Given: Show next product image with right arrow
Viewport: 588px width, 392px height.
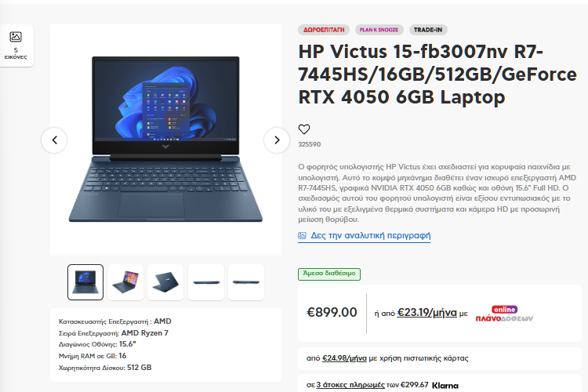Looking at the screenshot, I should coord(277,140).
